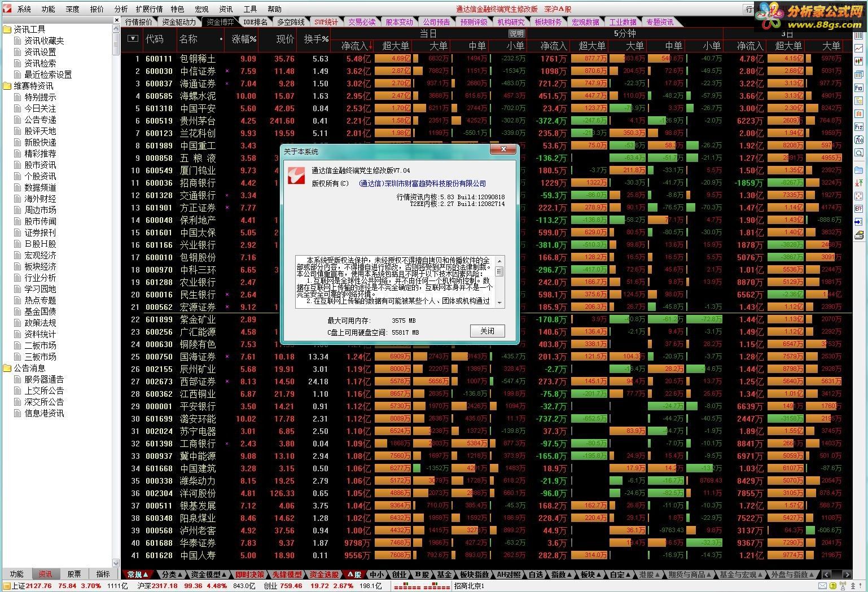Click the double up-arrow icon in status bar

pos(853,586)
